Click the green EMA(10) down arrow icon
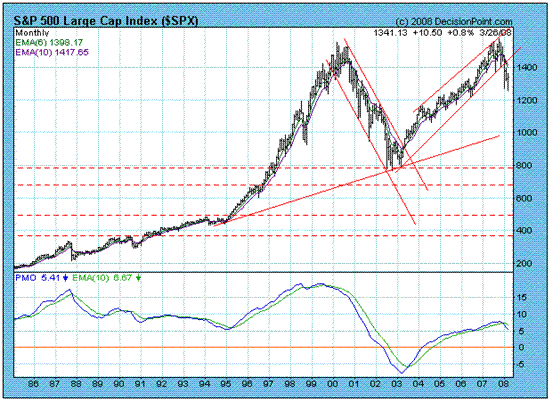 point(138,278)
